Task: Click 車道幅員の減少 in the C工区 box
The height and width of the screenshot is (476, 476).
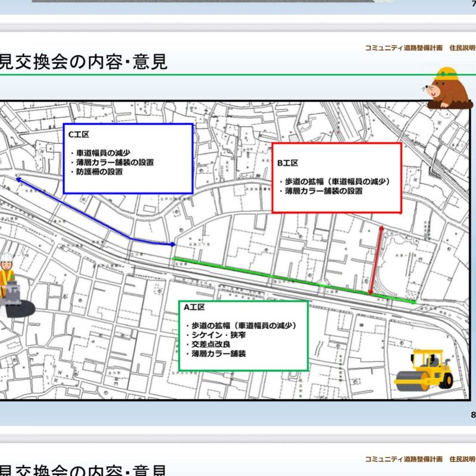Action: 102,152
